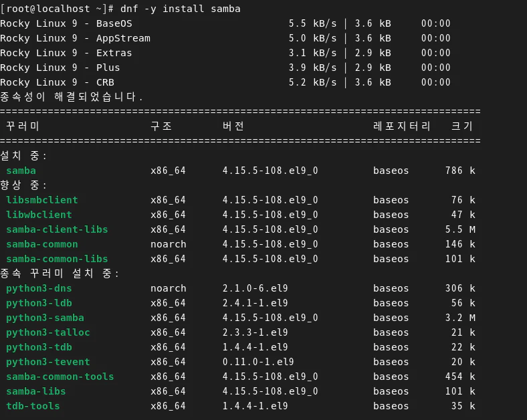Screen dimensions: 527x420
Task: Click the 'python3-ldb' package name
Action: 39,304
